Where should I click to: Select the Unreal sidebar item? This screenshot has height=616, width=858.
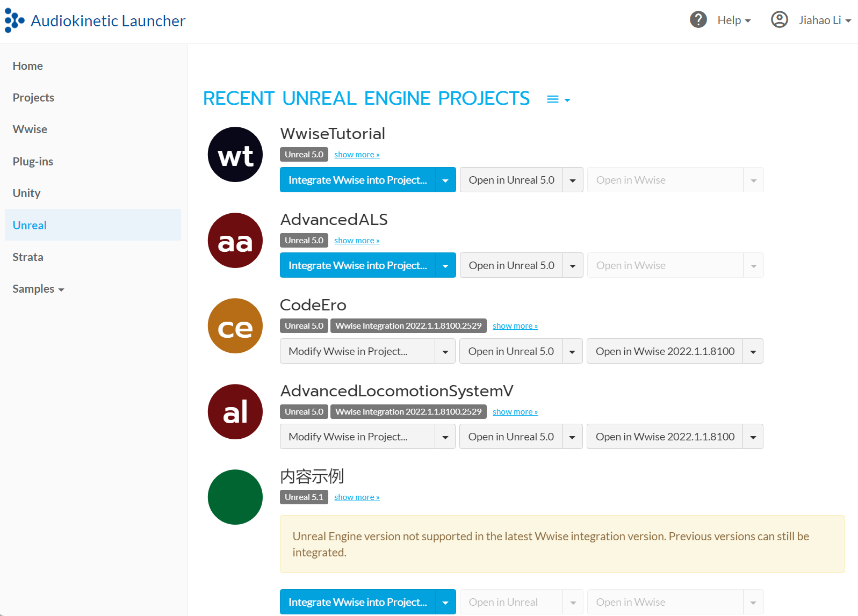click(93, 225)
